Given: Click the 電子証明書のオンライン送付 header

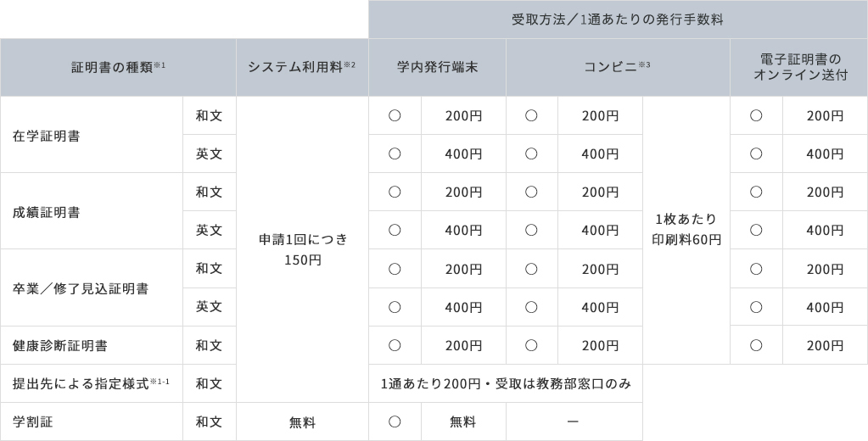Looking at the screenshot, I should coord(798,67).
